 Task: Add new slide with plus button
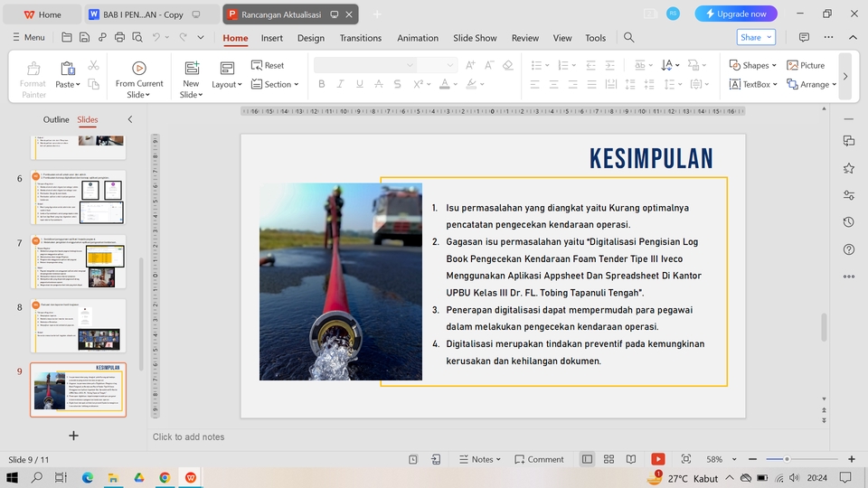(73, 436)
